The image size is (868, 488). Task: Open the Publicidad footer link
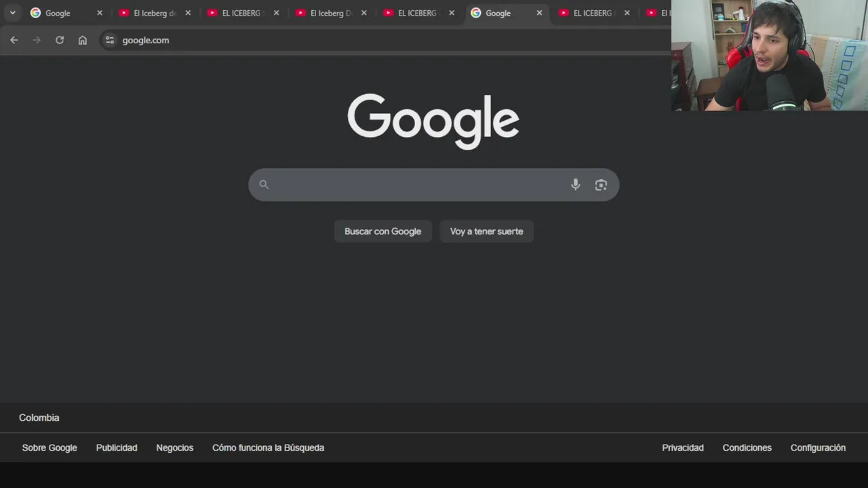click(117, 447)
